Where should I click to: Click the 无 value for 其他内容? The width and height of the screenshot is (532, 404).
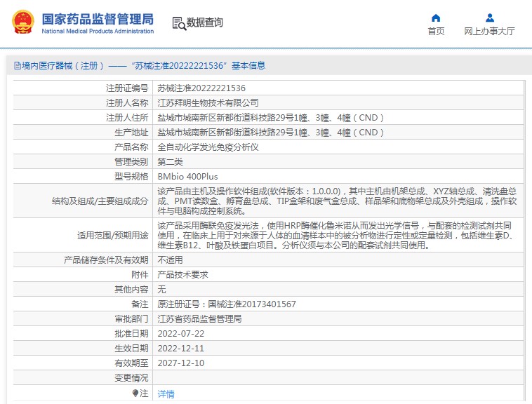pos(161,290)
